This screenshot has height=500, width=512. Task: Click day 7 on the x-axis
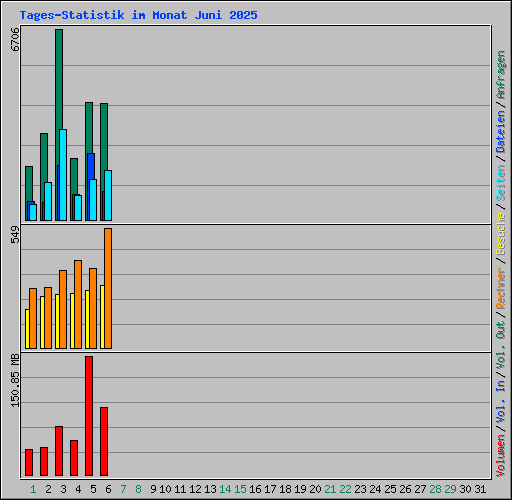click(x=123, y=489)
